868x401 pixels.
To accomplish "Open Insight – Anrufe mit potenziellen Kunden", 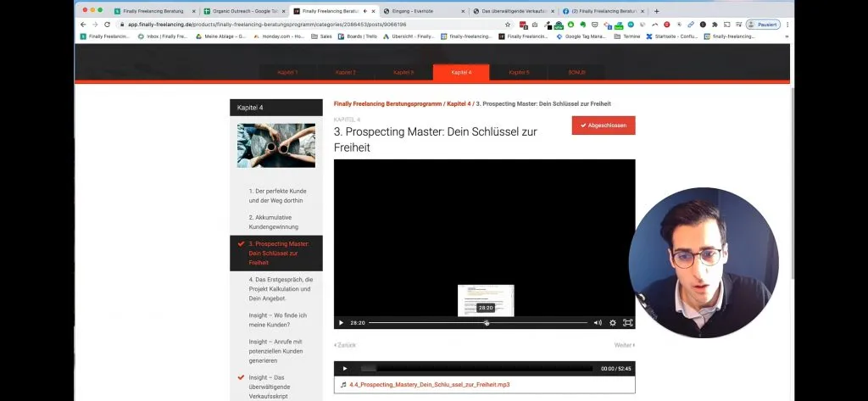I will point(276,351).
